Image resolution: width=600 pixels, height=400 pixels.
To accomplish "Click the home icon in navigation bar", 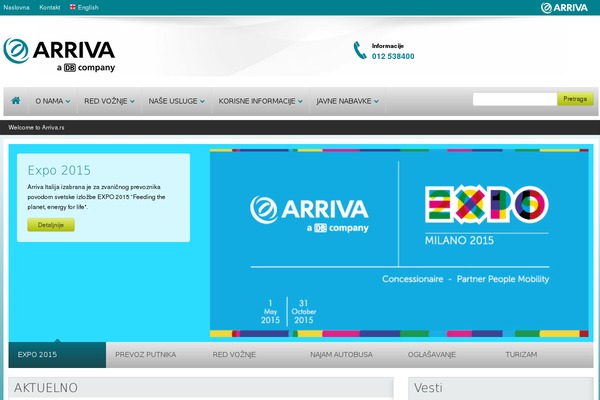I will tap(16, 101).
